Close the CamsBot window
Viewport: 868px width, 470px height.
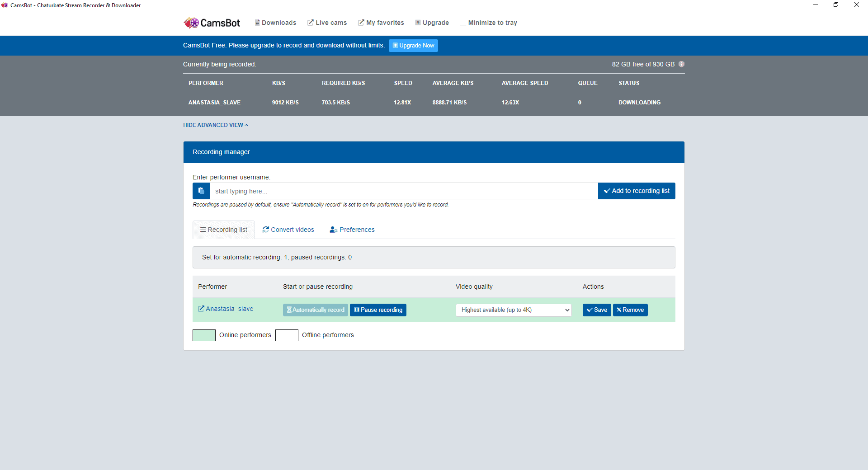[857, 5]
